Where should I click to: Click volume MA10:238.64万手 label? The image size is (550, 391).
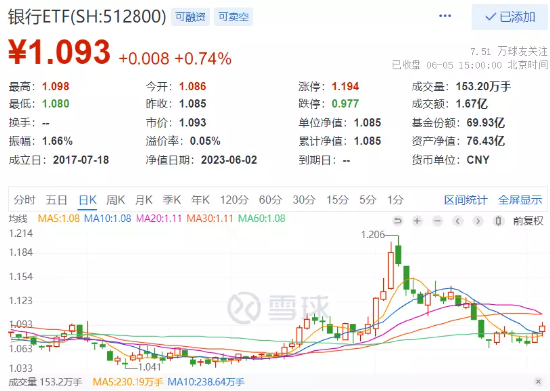pos(206,382)
